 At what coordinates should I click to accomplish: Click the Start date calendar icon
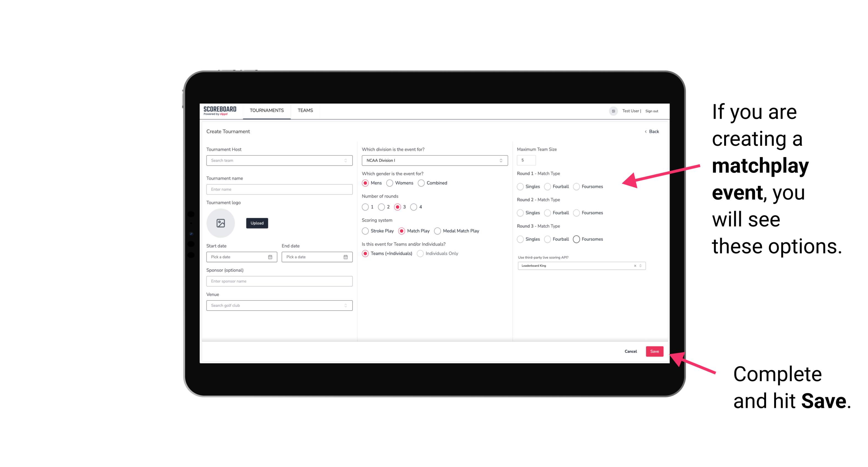(270, 256)
